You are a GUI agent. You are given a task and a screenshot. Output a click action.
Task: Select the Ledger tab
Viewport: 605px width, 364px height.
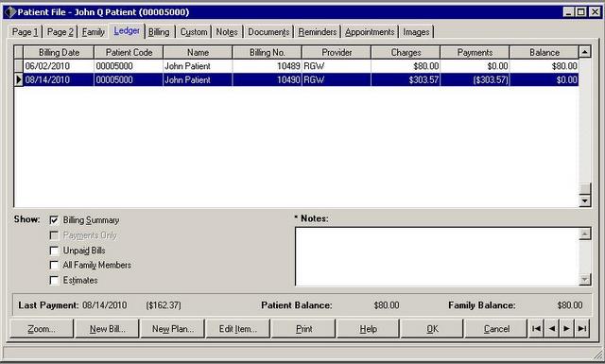127,31
